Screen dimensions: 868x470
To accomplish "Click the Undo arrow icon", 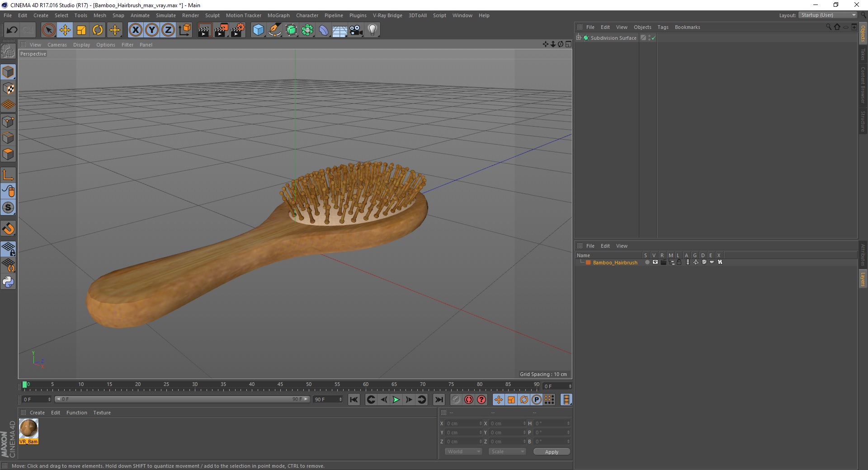I will [x=12, y=30].
